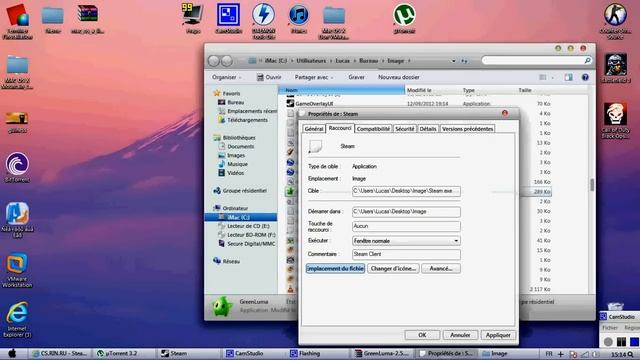Click the Explorer forward navigation button
Image resolution: width=640 pixels, height=360 pixels.
click(x=227, y=61)
